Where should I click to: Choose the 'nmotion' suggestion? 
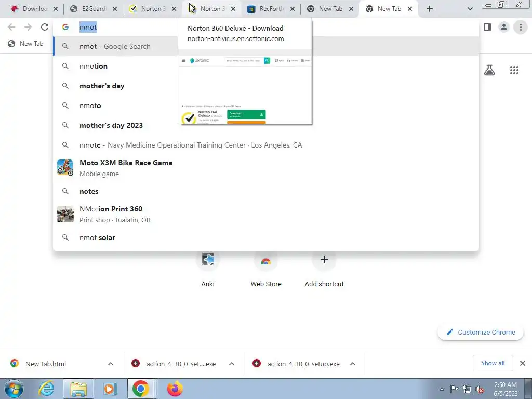pyautogui.click(x=266, y=66)
